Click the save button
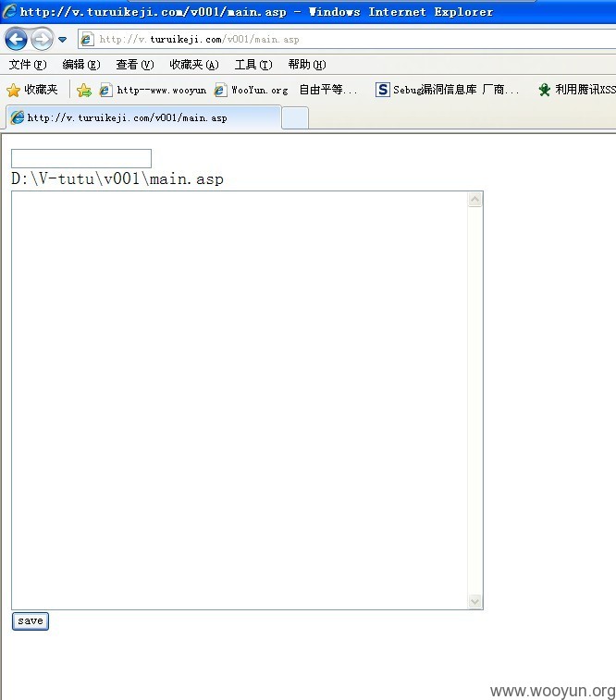Image resolution: width=616 pixels, height=700 pixels. 31,621
